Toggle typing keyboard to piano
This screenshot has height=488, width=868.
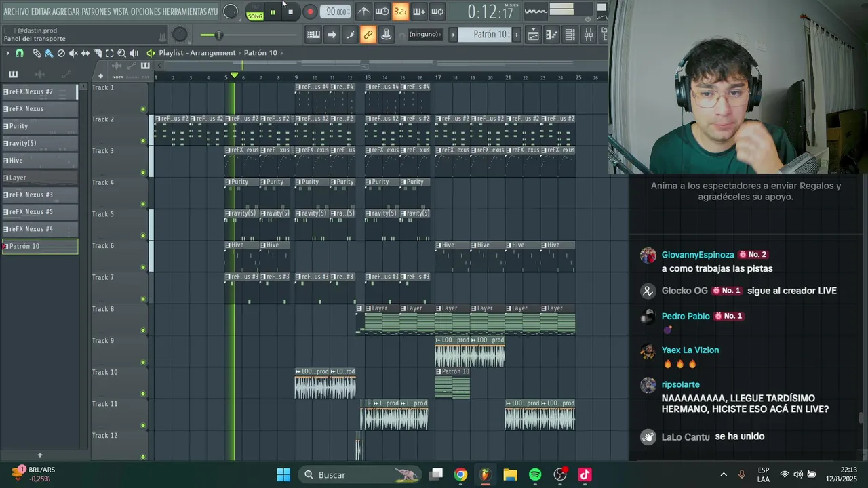[313, 35]
